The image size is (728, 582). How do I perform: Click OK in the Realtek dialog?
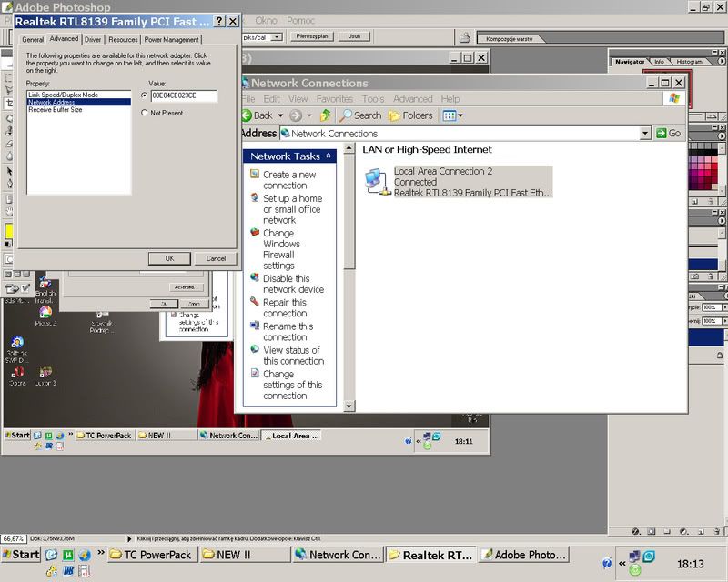coord(169,258)
